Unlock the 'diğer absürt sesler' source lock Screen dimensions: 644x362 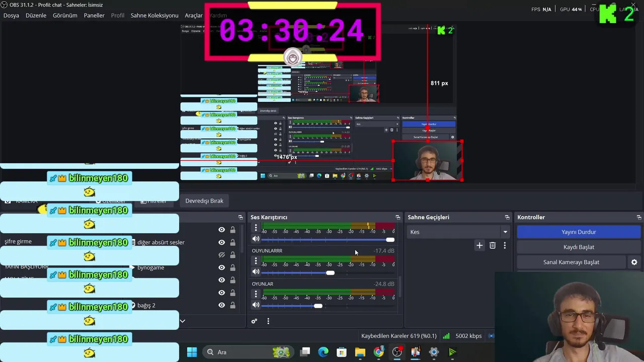pyautogui.click(x=232, y=242)
